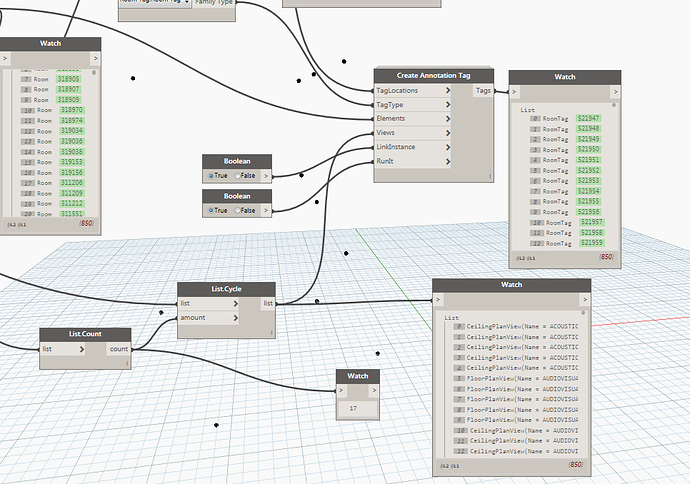
Task: Click the List label in the CeilingPlanView Watch
Action: [x=451, y=318]
